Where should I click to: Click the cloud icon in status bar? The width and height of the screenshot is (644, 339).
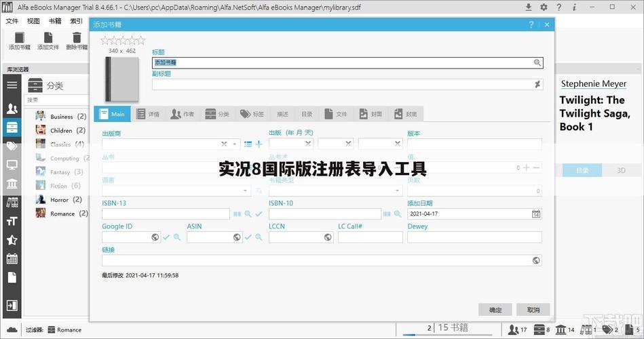[x=12, y=330]
